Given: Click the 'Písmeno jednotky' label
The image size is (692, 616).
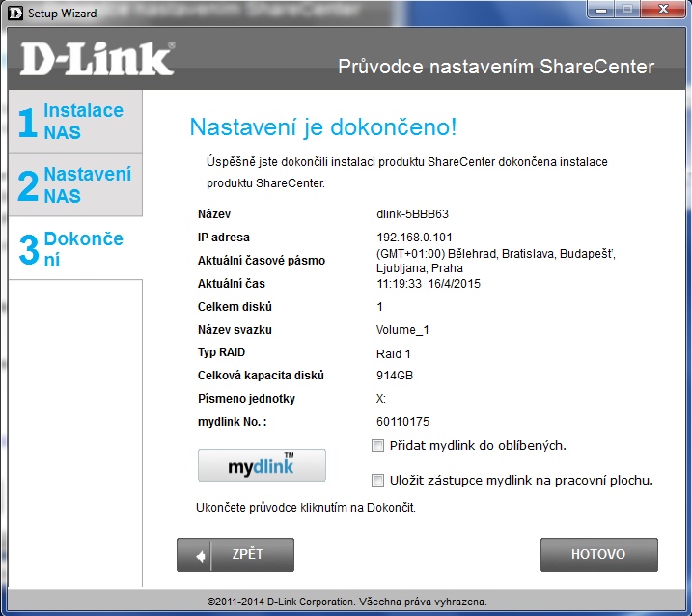Looking at the screenshot, I should tap(246, 399).
